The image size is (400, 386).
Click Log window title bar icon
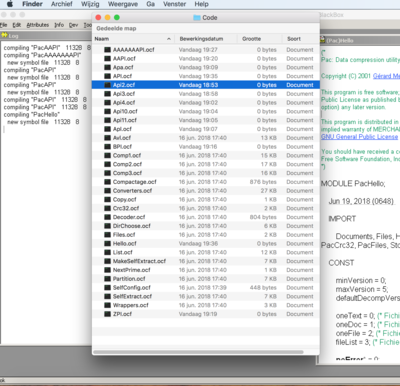point(4,35)
